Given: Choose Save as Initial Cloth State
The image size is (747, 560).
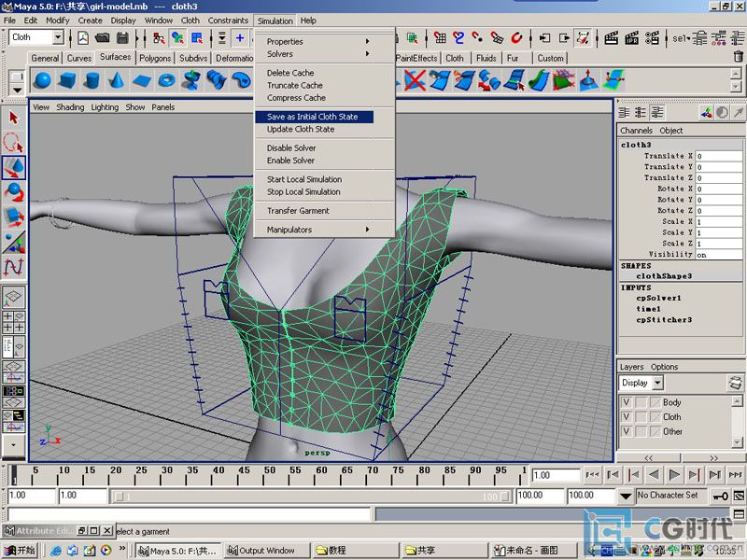Looking at the screenshot, I should 315,117.
